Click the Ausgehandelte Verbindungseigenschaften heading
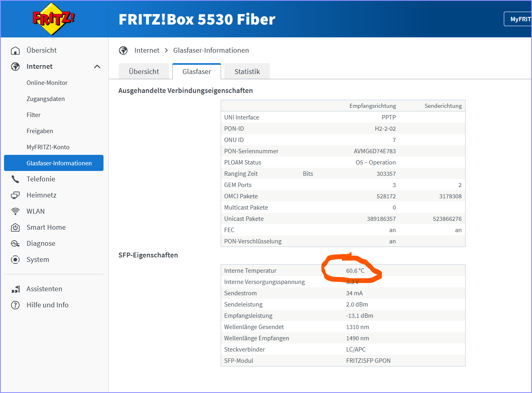This screenshot has height=393, width=532. click(x=186, y=91)
